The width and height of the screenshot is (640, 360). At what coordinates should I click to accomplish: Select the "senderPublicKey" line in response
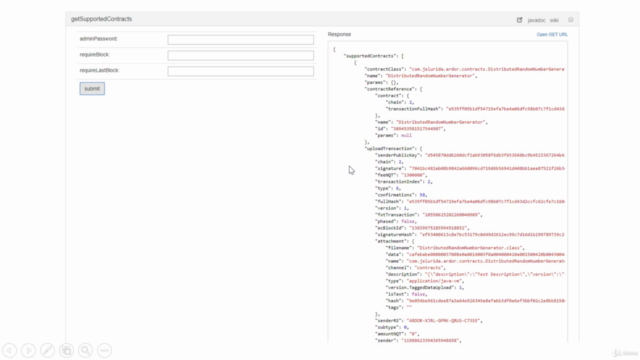pyautogui.click(x=470, y=155)
